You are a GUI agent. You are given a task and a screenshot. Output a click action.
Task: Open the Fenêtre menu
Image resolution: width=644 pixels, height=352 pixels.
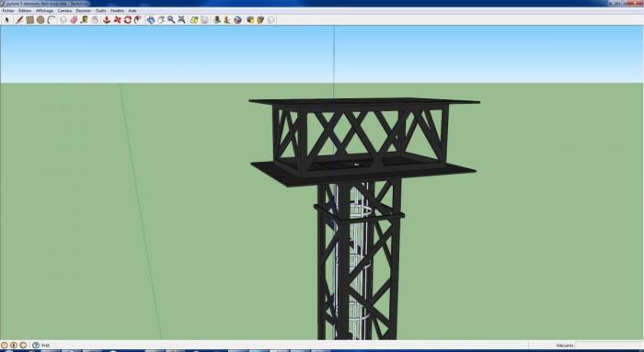[x=117, y=11]
